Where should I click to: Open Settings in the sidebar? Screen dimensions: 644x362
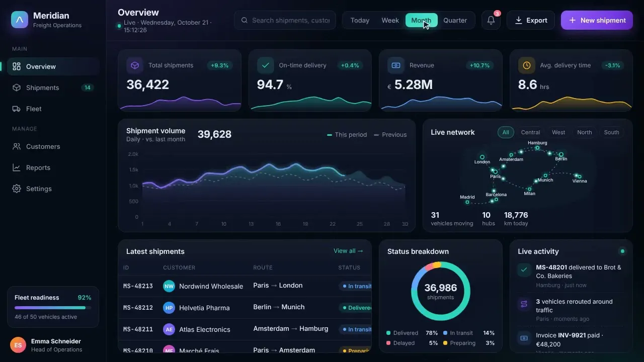[x=53, y=189]
